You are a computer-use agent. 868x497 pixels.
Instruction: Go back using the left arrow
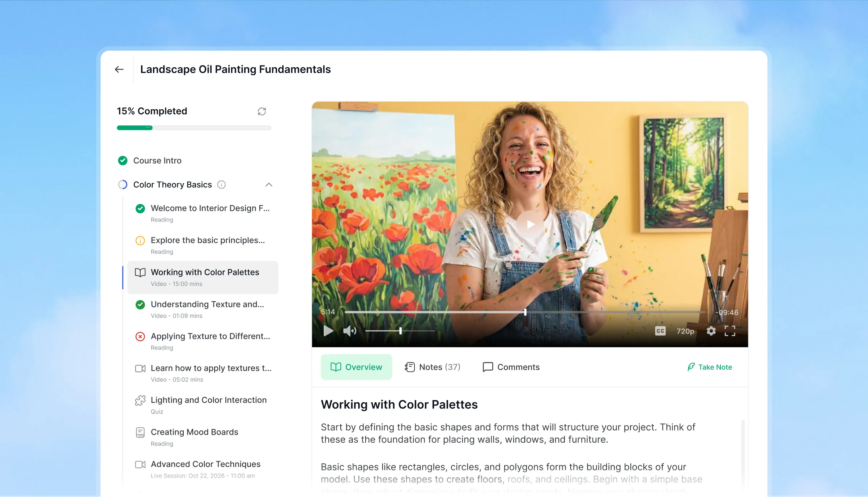coord(119,69)
